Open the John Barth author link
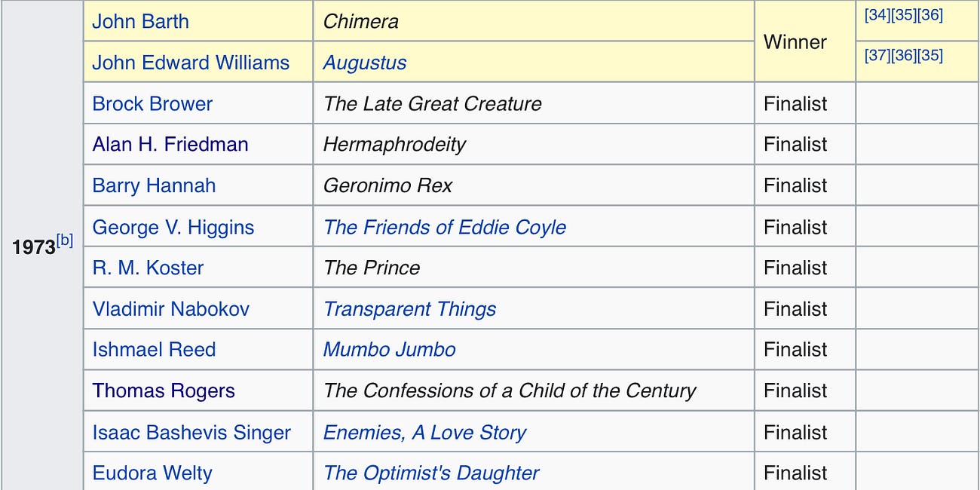980x490 pixels. point(140,21)
